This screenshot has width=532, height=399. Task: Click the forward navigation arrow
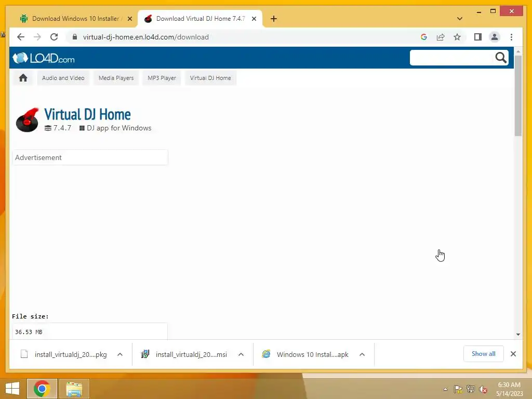37,37
